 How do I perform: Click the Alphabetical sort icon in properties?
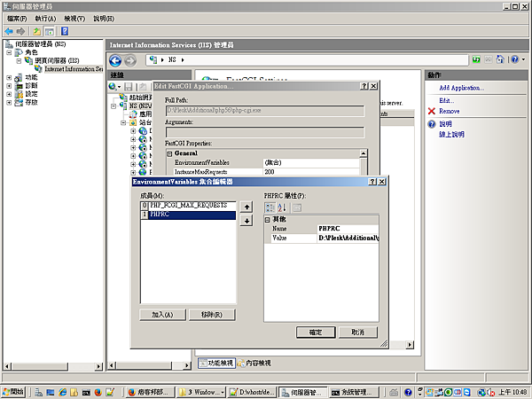[283, 207]
